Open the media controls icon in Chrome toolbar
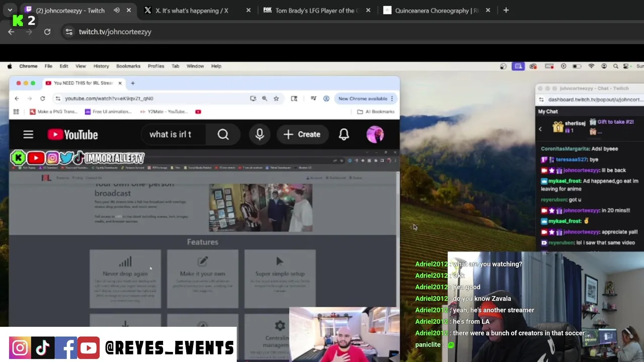This screenshot has height=362, width=644. tap(313, 99)
